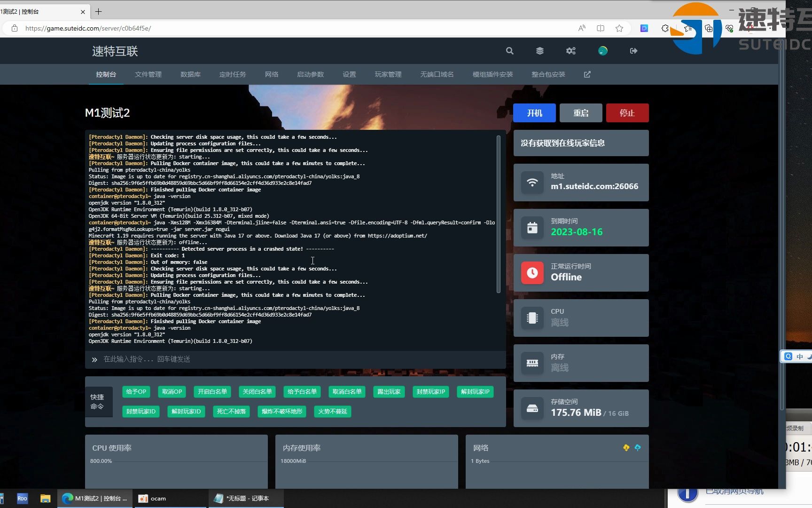
Task: Open the account avatar icon
Action: click(x=603, y=51)
